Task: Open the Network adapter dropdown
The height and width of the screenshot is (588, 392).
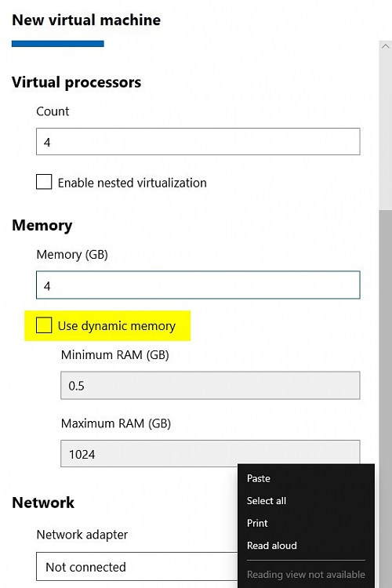Action: click(x=137, y=567)
